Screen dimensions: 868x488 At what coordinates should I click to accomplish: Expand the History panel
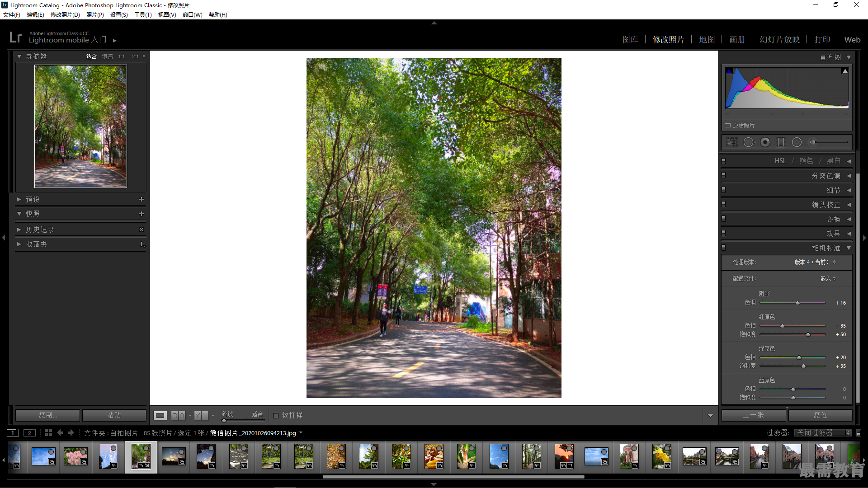(19, 230)
